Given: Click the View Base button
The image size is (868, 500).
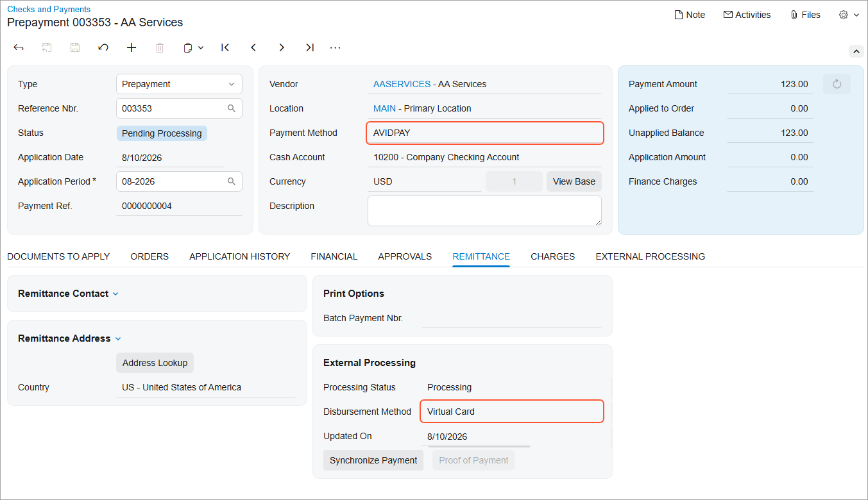Looking at the screenshot, I should (574, 181).
